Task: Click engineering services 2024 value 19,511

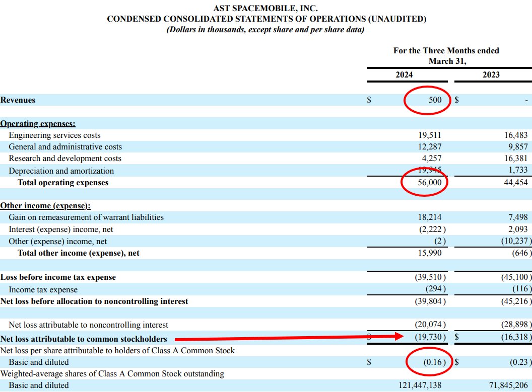Action: pyautogui.click(x=430, y=135)
